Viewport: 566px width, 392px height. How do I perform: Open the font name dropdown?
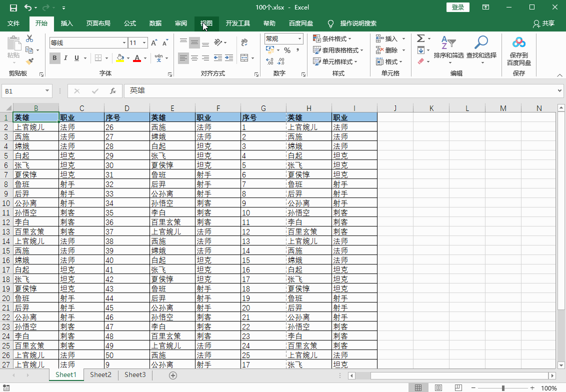(124, 43)
